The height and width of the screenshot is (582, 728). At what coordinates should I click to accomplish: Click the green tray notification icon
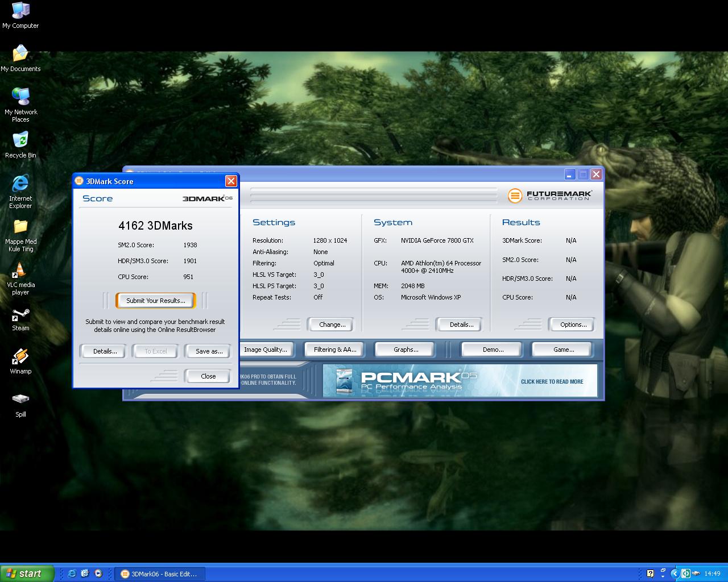click(x=686, y=573)
